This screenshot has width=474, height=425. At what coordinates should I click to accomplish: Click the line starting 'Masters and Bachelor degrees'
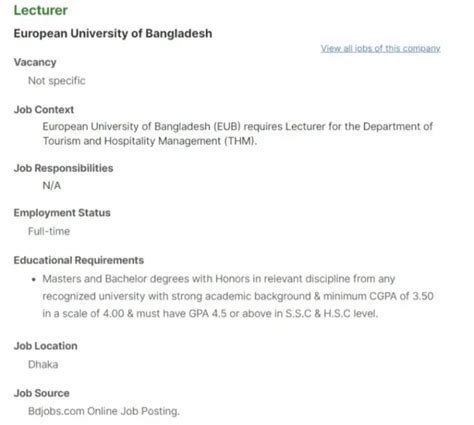[x=219, y=279]
